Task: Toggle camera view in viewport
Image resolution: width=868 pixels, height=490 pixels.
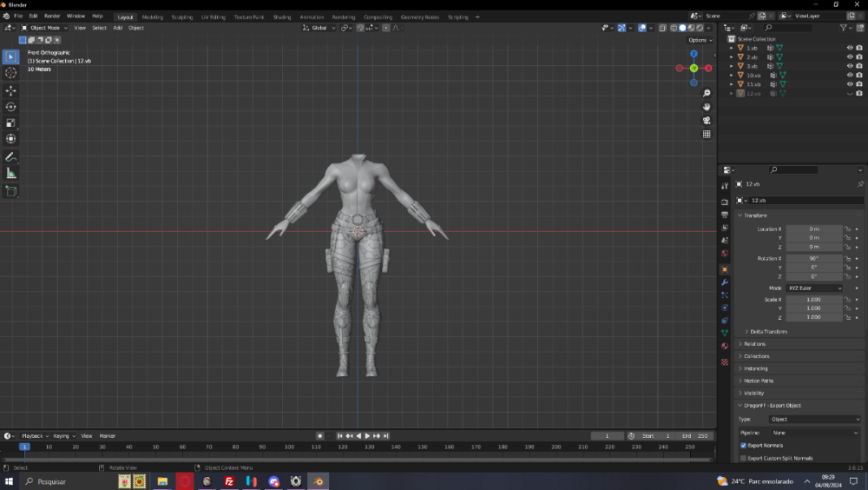Action: coord(707,120)
